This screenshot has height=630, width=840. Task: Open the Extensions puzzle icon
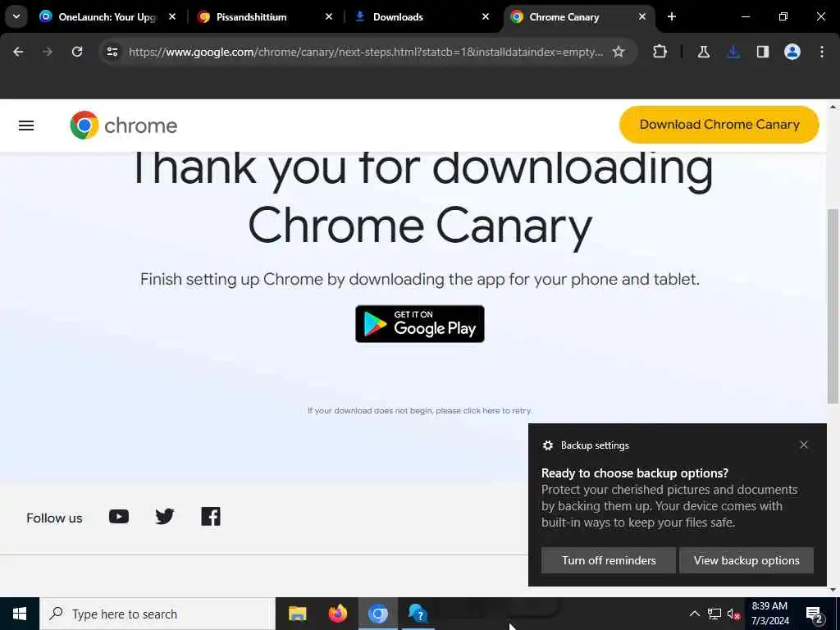(660, 52)
